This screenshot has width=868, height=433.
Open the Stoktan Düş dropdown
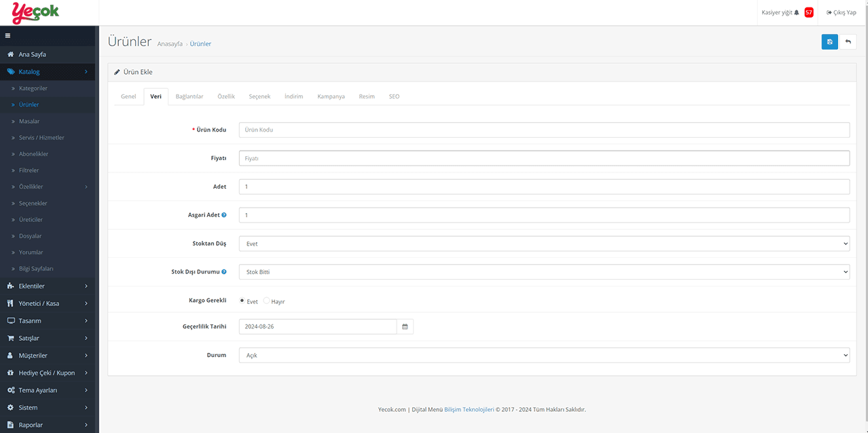544,244
